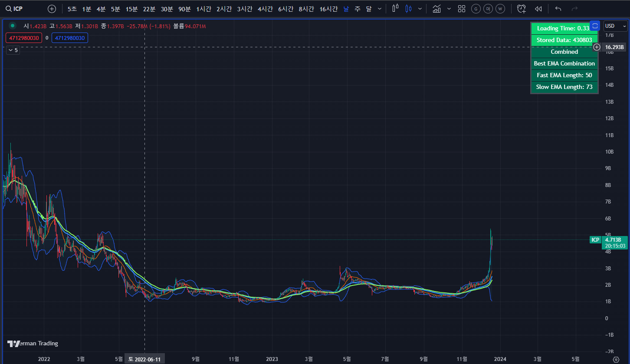Click the bars chart style icon
This screenshot has width=630, height=364.
pyautogui.click(x=395, y=9)
